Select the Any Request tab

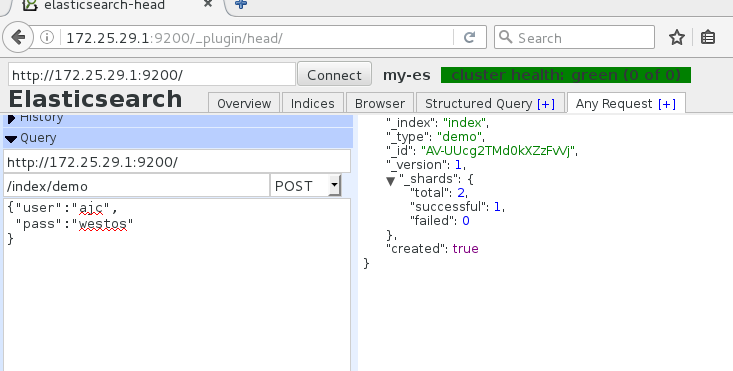614,103
